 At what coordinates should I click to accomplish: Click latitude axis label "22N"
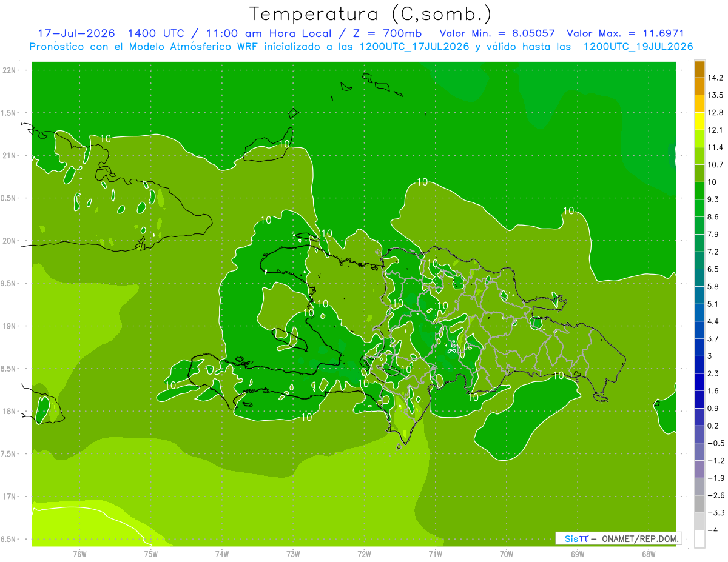coord(8,70)
